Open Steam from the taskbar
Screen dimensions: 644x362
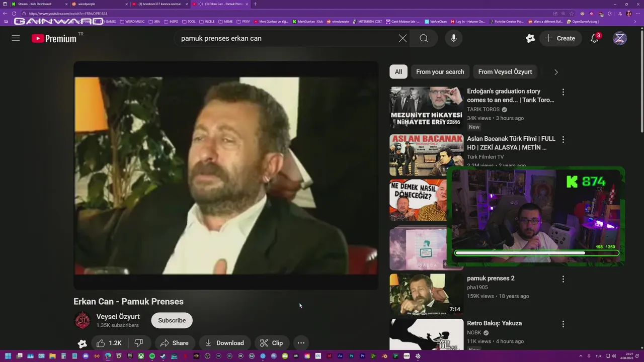click(163, 356)
